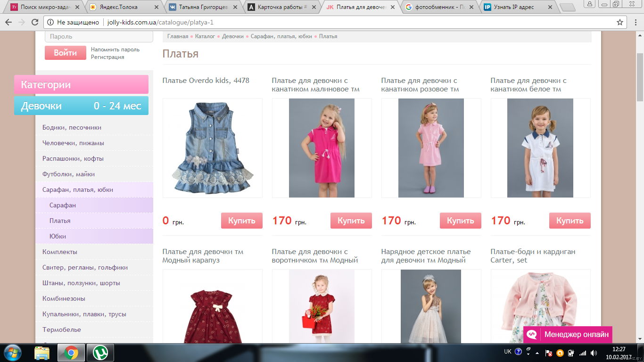644x362 pixels.
Task: Open Свитер, регланы, гольфики category
Action: (94, 267)
